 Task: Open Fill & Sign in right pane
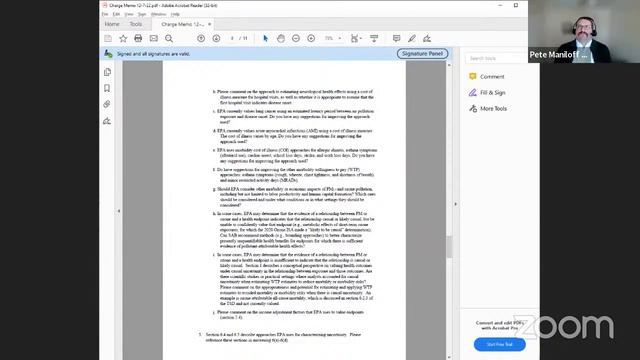coord(492,93)
